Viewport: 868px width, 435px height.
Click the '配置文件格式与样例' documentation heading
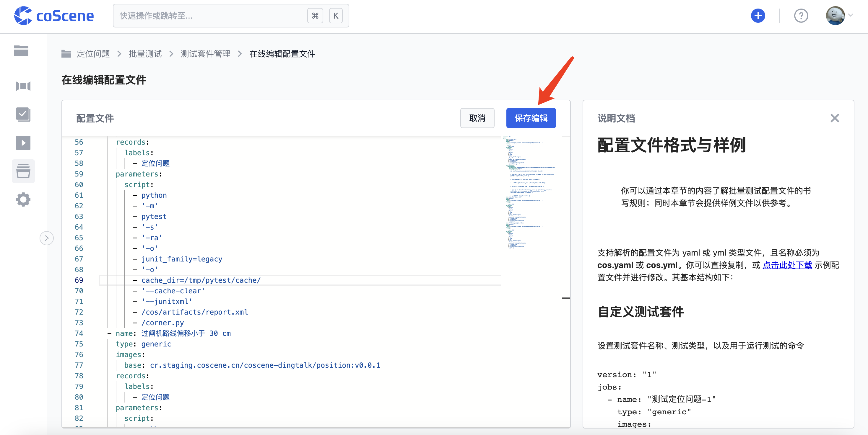coord(672,145)
